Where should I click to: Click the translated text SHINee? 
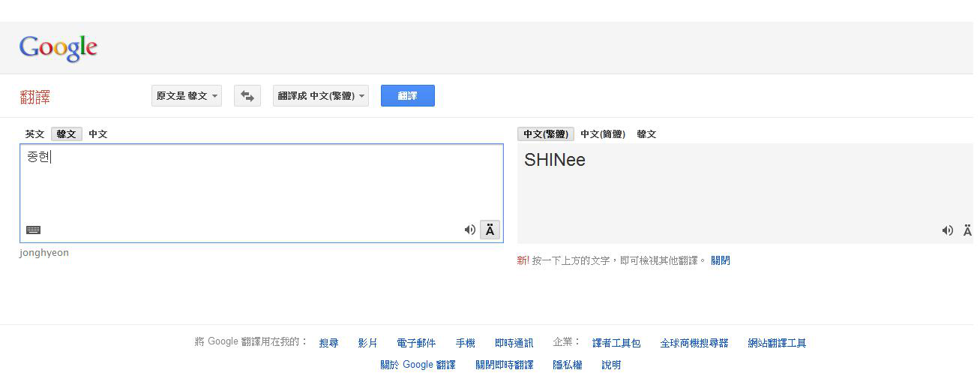[x=554, y=160]
